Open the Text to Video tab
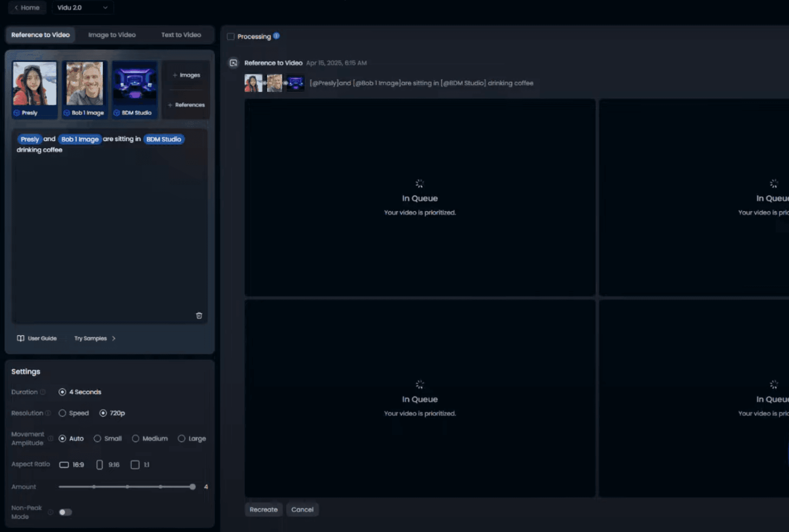789x532 pixels. coord(181,35)
